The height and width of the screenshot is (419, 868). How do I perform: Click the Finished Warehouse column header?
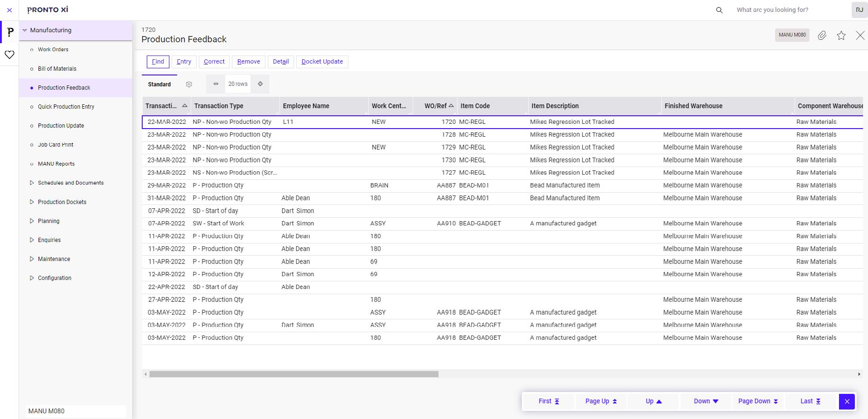[x=728, y=106]
